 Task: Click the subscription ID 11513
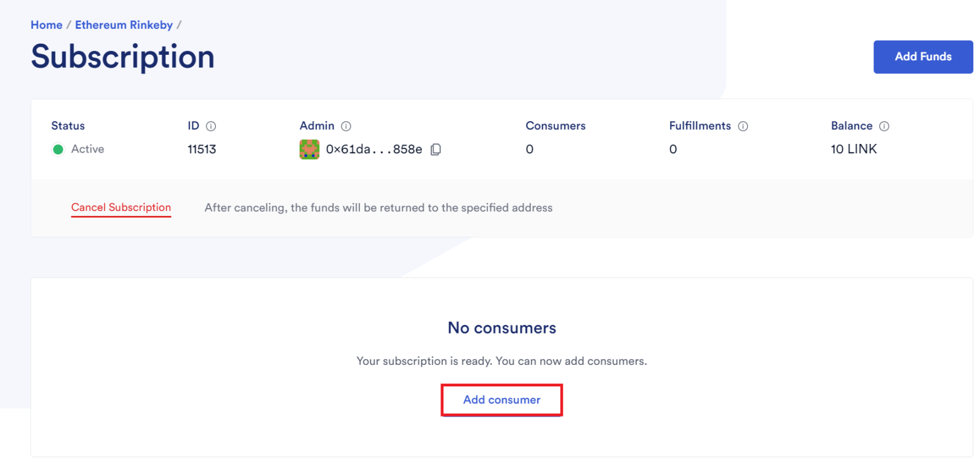(x=202, y=150)
